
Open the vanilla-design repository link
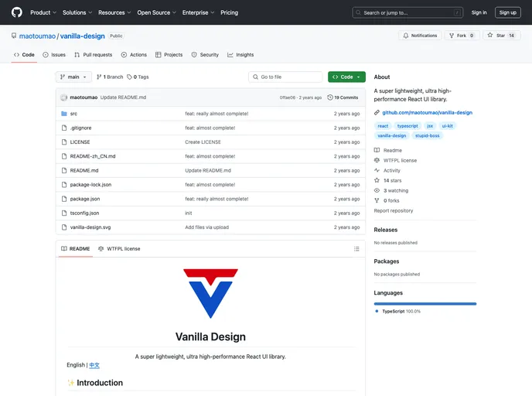pyautogui.click(x=83, y=36)
